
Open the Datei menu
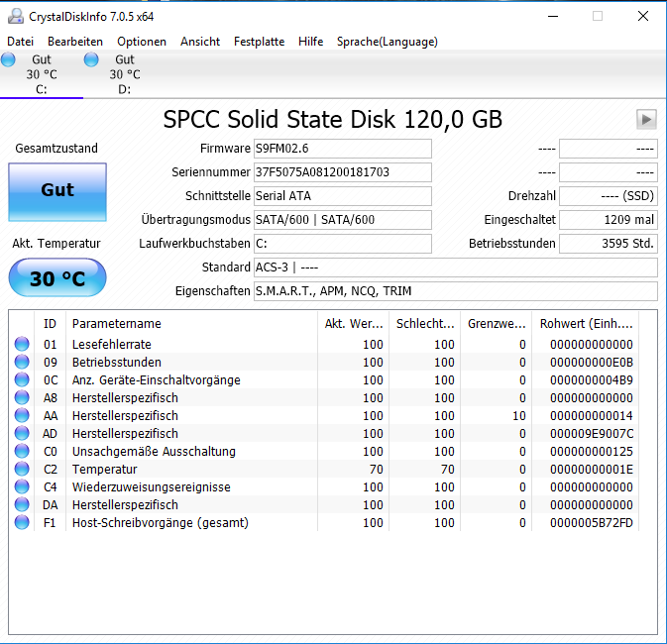tap(21, 42)
